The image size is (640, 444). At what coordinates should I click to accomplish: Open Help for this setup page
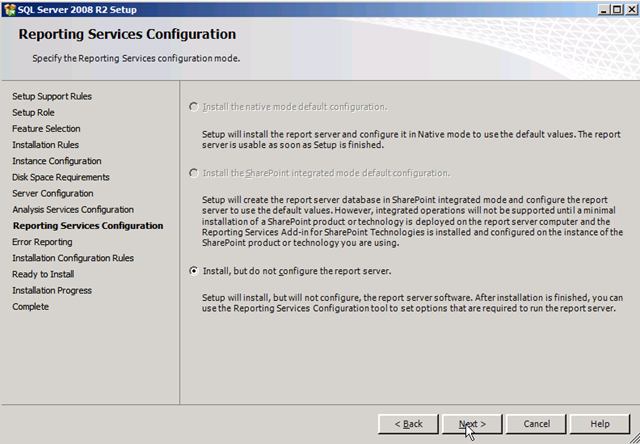[600, 423]
